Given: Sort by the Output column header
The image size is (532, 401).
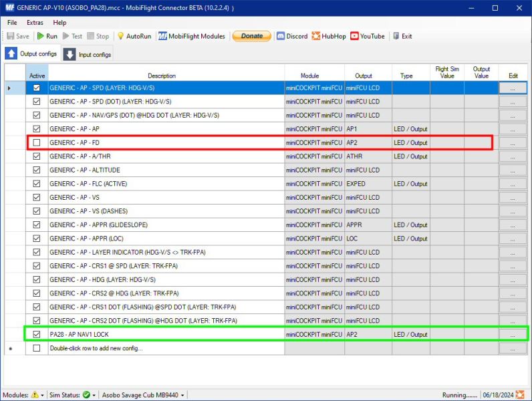Looking at the screenshot, I should coord(368,73).
